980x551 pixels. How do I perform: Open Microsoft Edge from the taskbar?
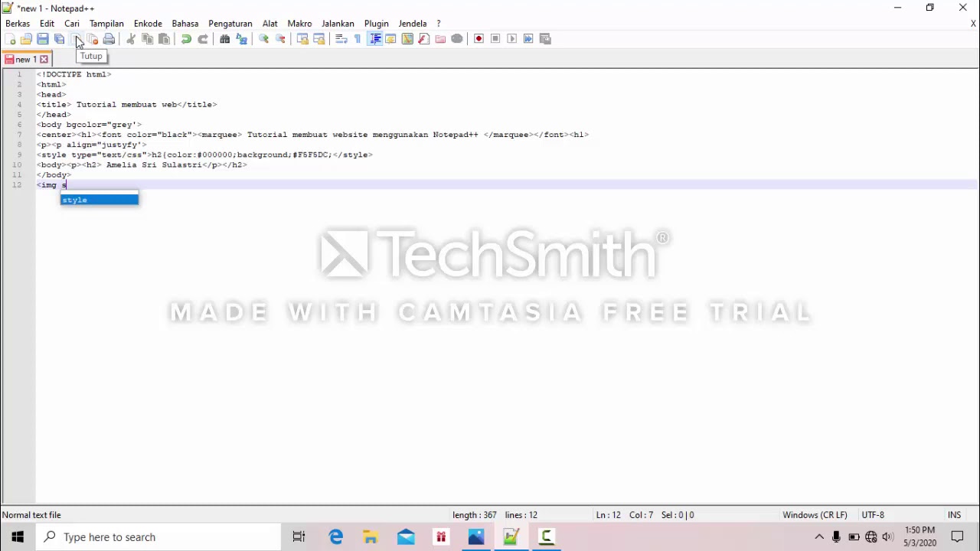(x=336, y=537)
